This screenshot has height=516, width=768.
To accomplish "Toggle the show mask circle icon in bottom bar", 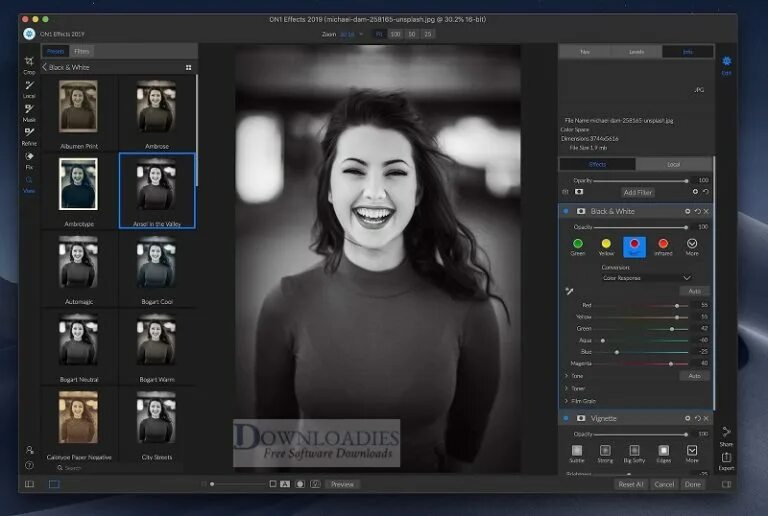I will coord(300,484).
